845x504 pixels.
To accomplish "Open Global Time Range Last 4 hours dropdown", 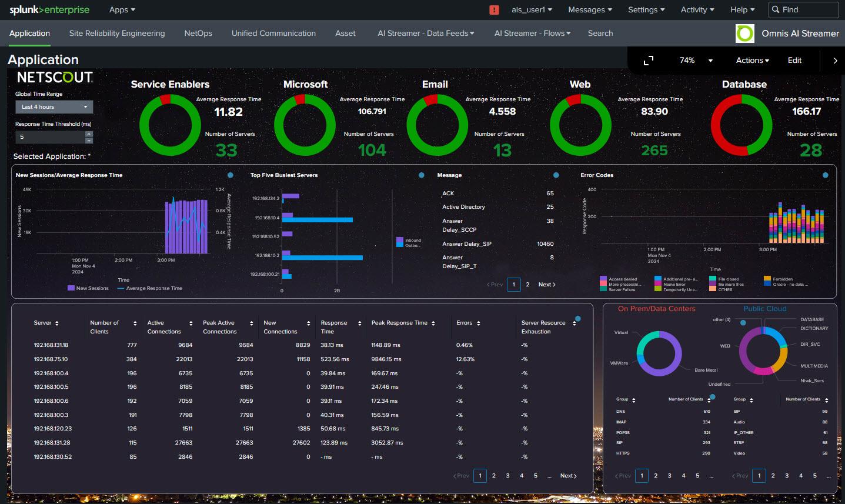I will [54, 107].
